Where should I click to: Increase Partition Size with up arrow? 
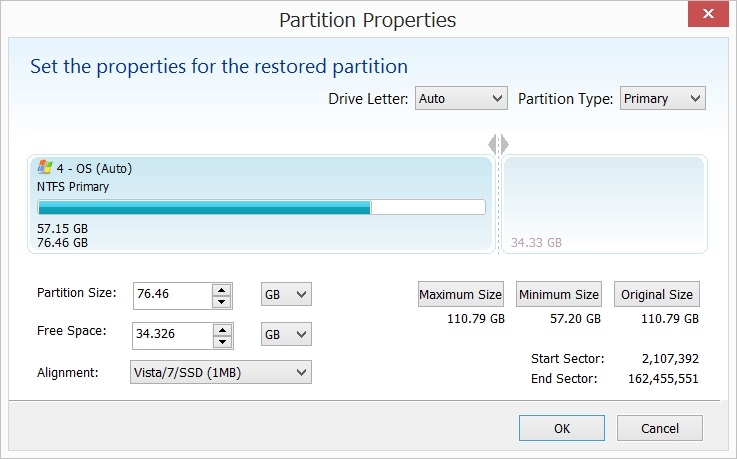pyautogui.click(x=222, y=289)
